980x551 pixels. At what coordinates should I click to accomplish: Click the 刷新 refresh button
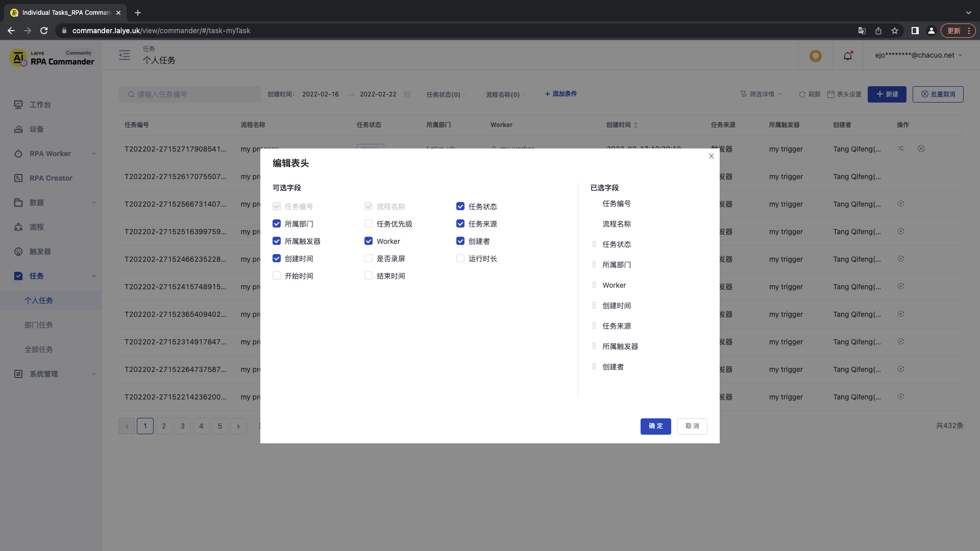(x=810, y=94)
